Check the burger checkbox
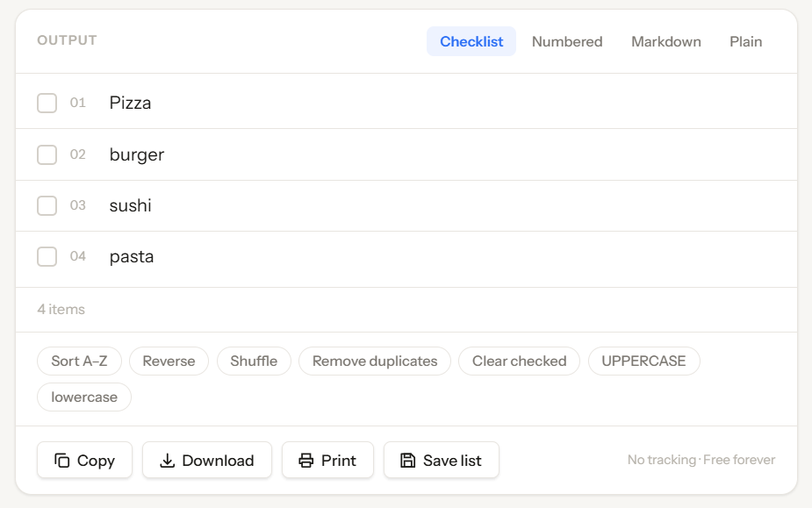This screenshot has width=812, height=508. 47,154
